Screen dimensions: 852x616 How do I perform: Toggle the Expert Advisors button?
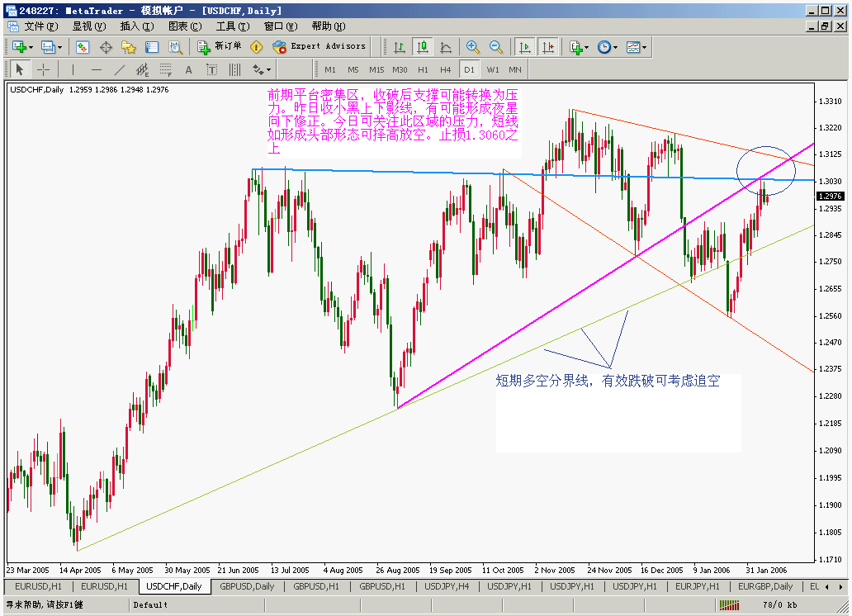pos(319,47)
